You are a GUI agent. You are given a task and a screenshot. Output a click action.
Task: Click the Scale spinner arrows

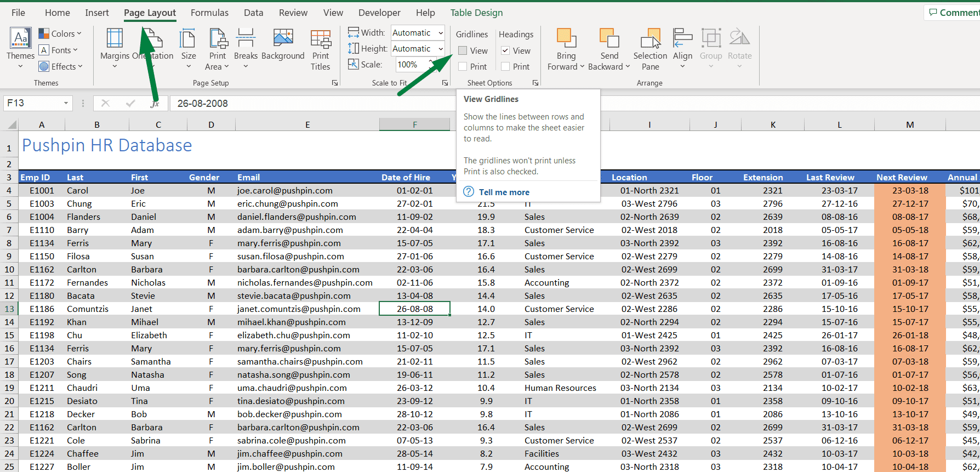pos(431,65)
